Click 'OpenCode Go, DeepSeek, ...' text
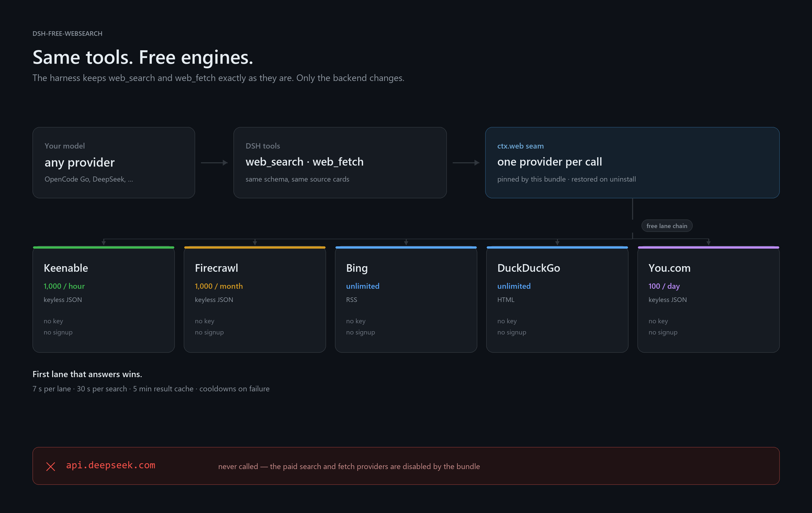 89,179
